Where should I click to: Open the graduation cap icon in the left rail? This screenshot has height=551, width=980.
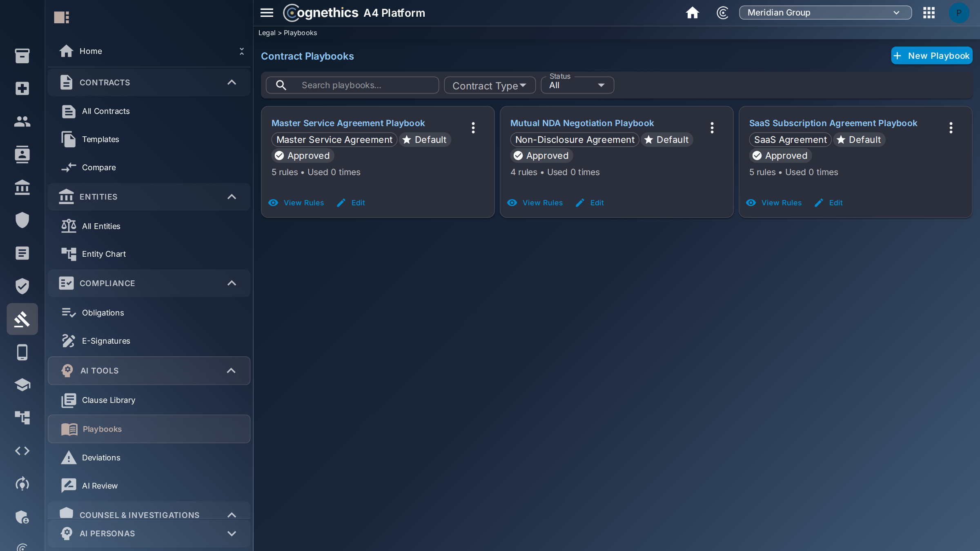pos(22,385)
